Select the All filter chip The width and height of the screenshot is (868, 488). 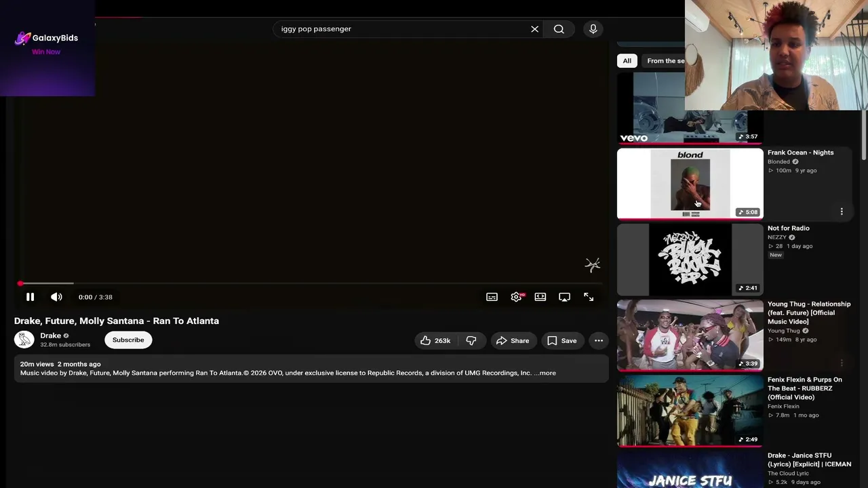click(627, 61)
